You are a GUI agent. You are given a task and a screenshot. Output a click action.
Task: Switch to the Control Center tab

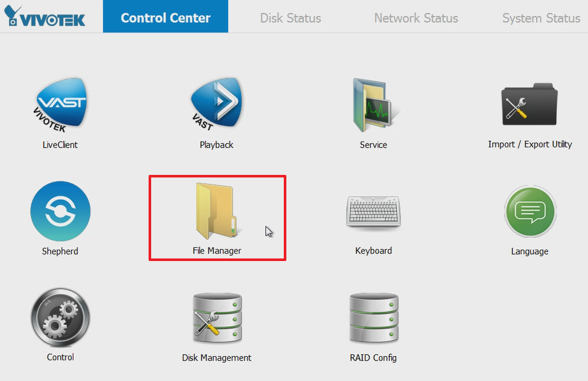pos(165,17)
